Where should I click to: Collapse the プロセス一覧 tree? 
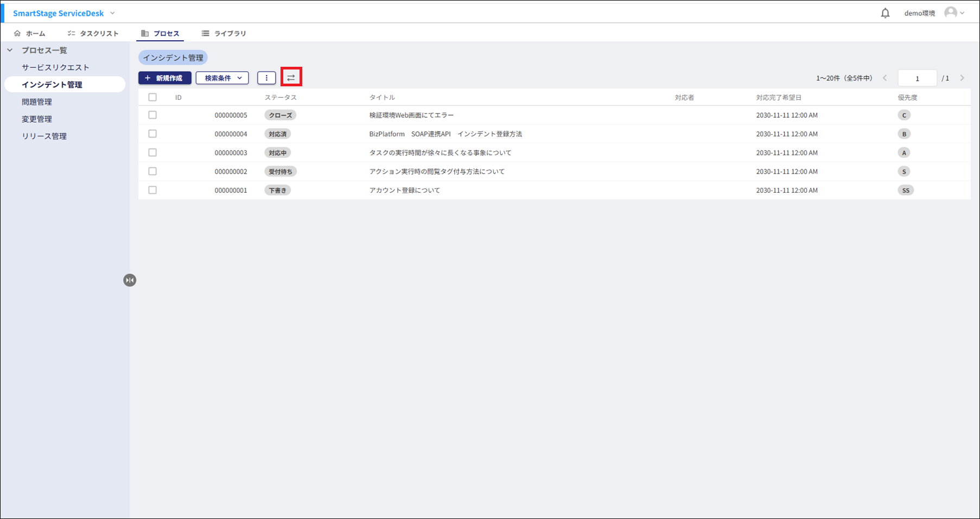point(10,50)
